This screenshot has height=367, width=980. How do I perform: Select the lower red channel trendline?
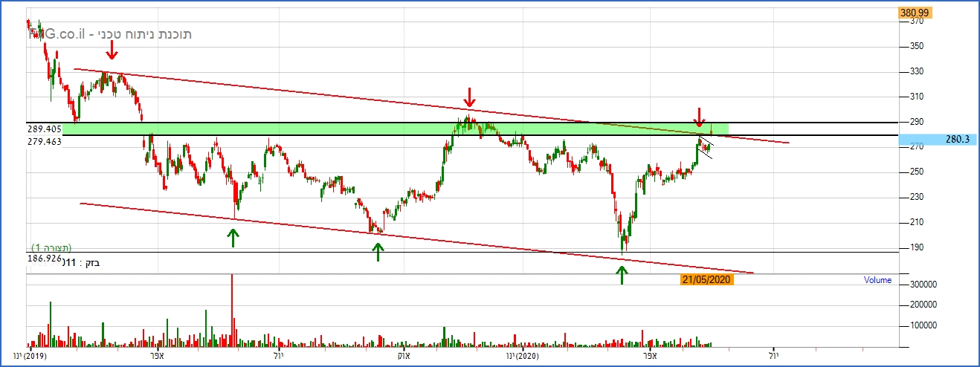(416, 238)
